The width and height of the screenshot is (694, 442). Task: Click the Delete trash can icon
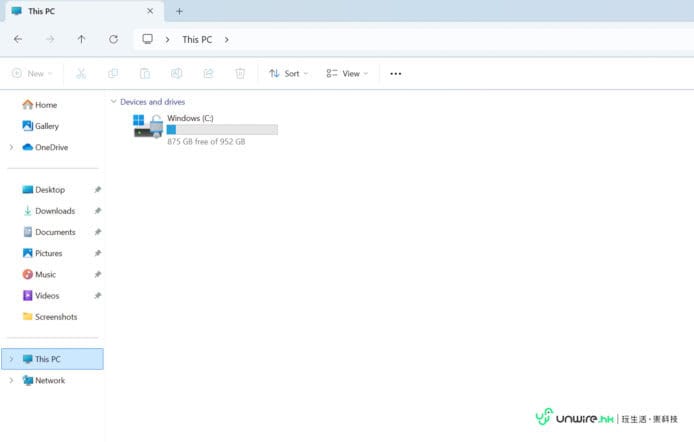coord(240,73)
